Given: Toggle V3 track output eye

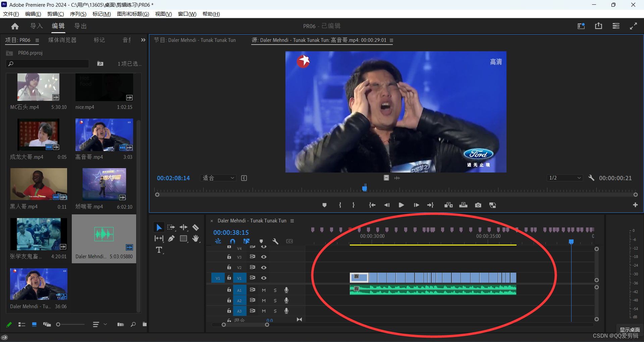Looking at the screenshot, I should point(264,257).
